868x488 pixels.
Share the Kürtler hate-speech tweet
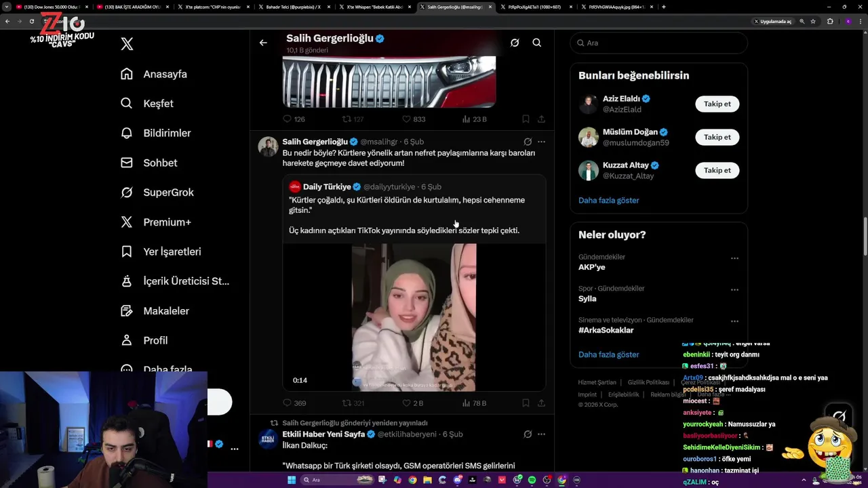point(541,403)
